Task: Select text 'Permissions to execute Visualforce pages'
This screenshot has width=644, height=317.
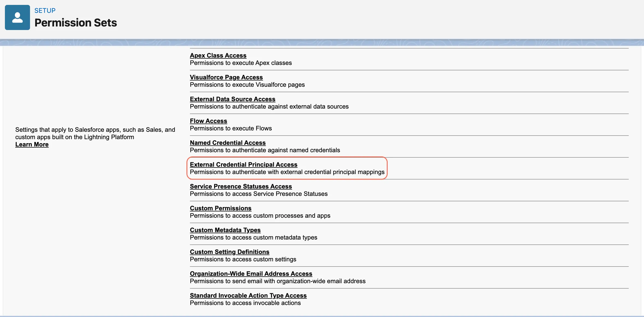Action: click(247, 85)
